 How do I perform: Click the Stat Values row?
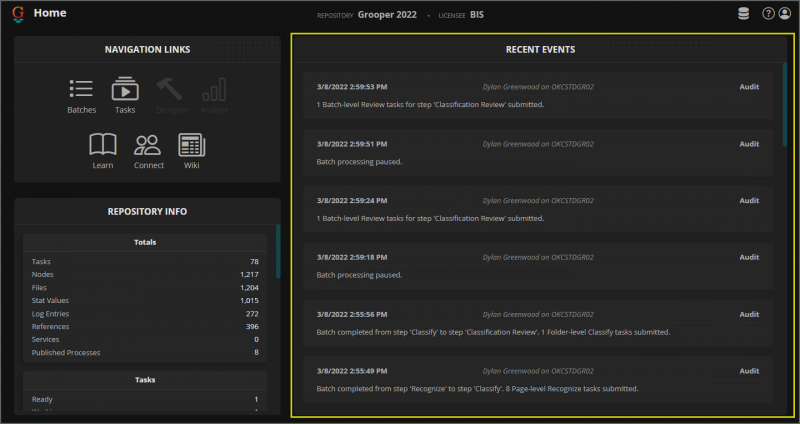pos(145,301)
